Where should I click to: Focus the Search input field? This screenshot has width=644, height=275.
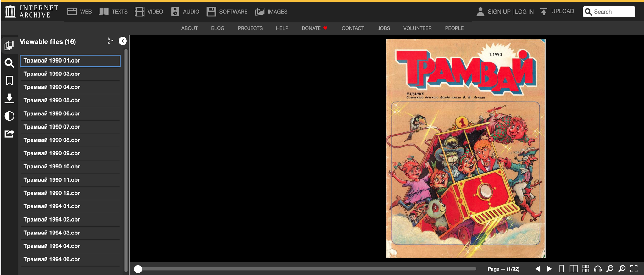609,12
